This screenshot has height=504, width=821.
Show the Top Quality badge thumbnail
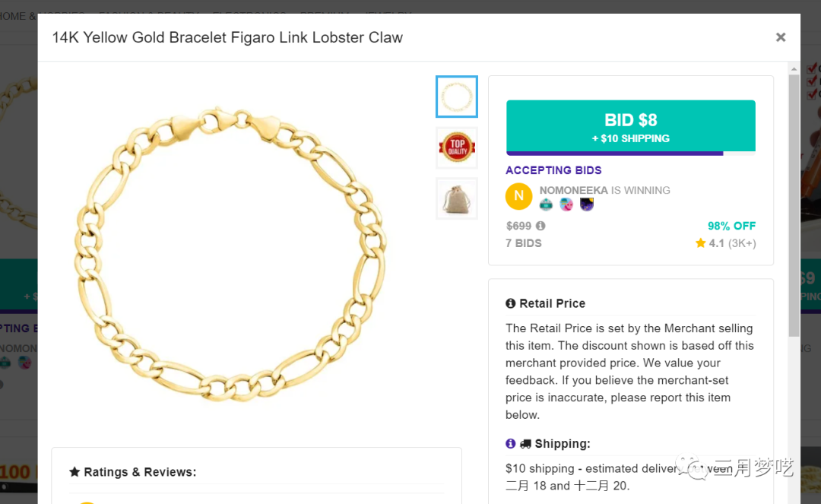(456, 147)
